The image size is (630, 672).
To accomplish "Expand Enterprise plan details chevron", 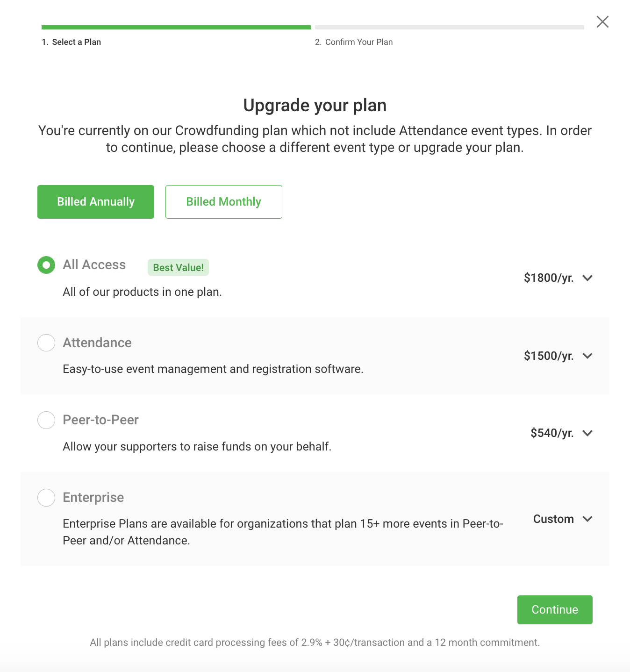I will (587, 519).
